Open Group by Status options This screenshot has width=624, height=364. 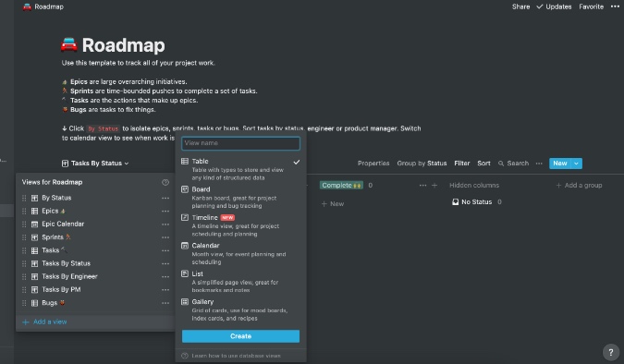click(422, 164)
